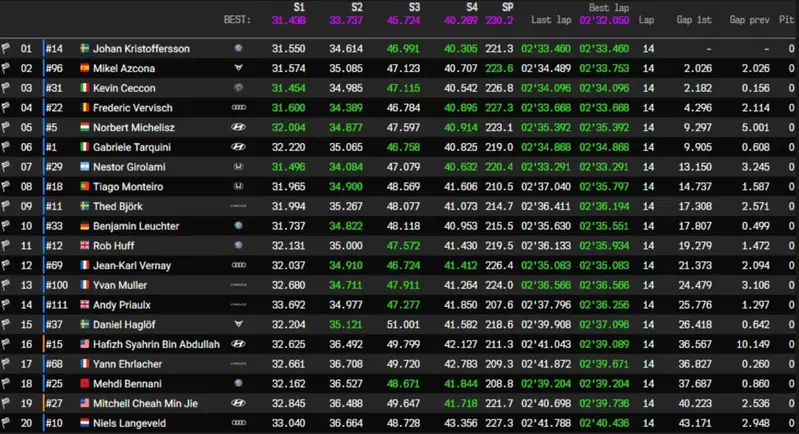Image resolution: width=799 pixels, height=434 pixels.
Task: Click Bennani's S4 time 41.844
Action: [x=461, y=384]
